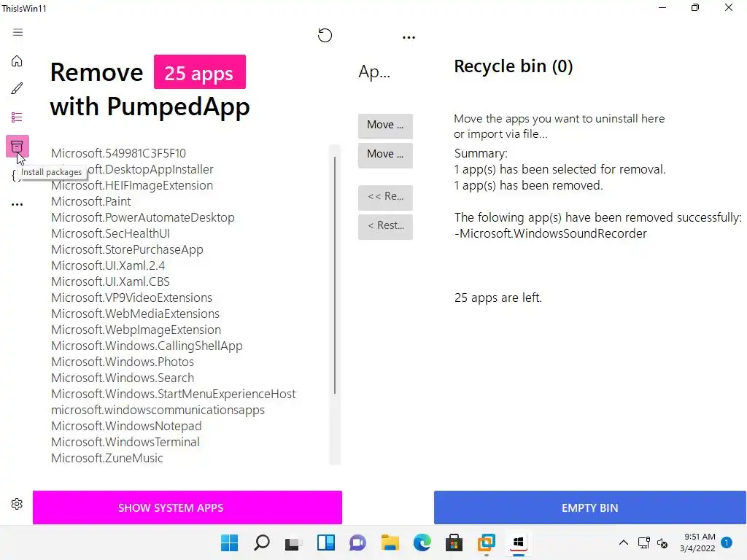Open the customize brush icon in sidebar
Screen dimensions: 747x560
point(18,88)
